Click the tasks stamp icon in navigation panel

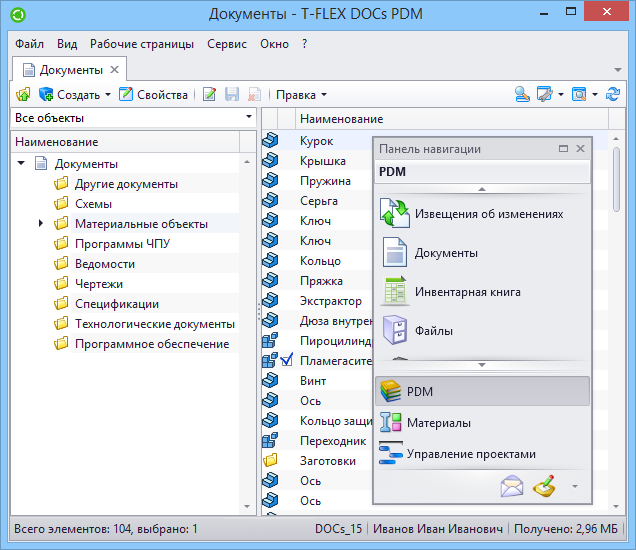click(x=544, y=486)
